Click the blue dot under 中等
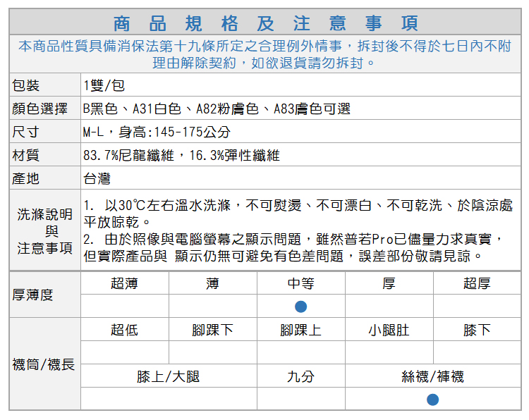 pos(301,307)
